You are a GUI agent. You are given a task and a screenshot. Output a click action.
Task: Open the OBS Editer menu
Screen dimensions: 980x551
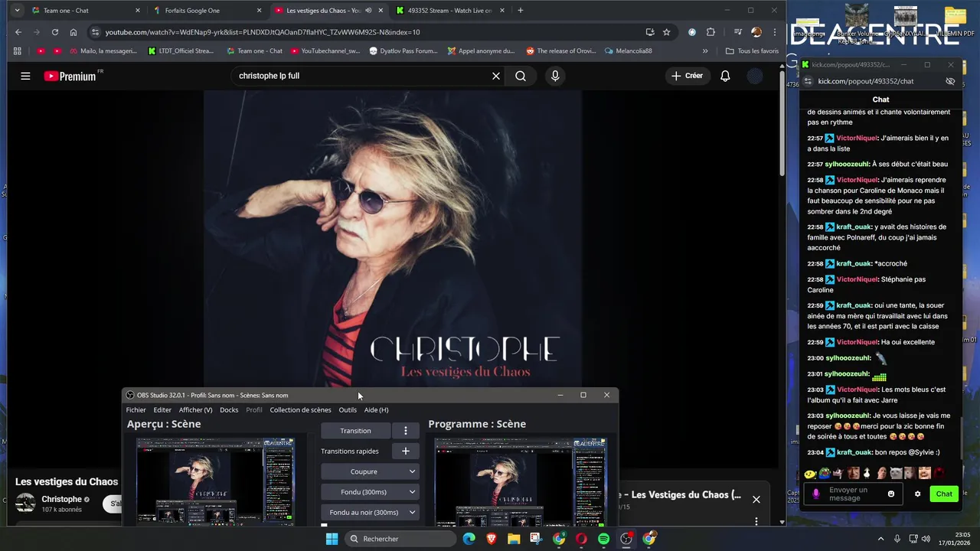point(162,410)
